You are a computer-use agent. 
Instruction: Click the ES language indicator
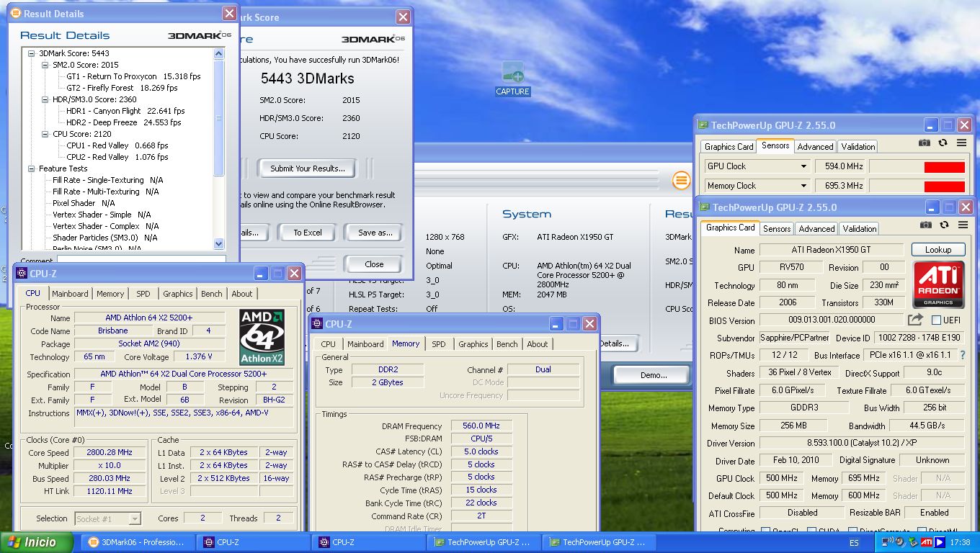[854, 542]
